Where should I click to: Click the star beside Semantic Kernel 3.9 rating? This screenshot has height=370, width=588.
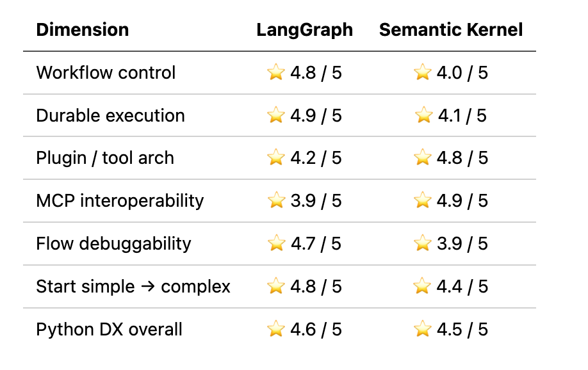coord(422,243)
